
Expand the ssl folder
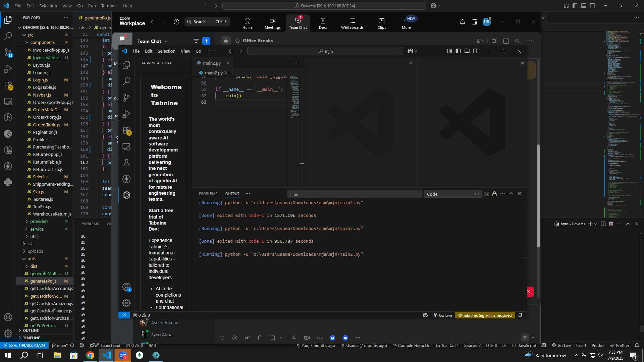coord(30,244)
